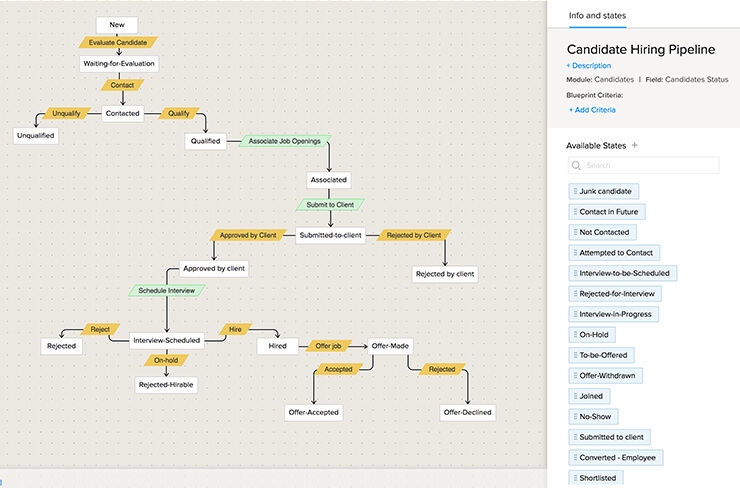Select the Evaluate Candidate transition label
740x488 pixels.
pyautogui.click(x=117, y=43)
